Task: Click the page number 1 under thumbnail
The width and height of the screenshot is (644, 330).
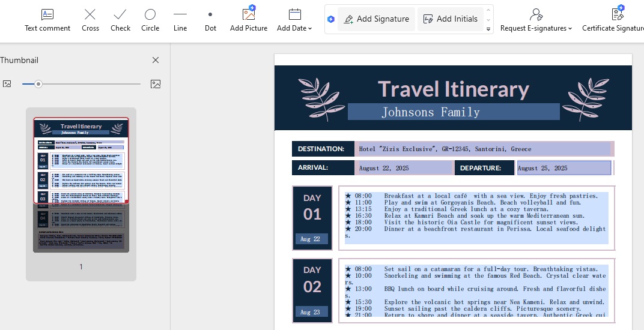Action: click(x=81, y=267)
